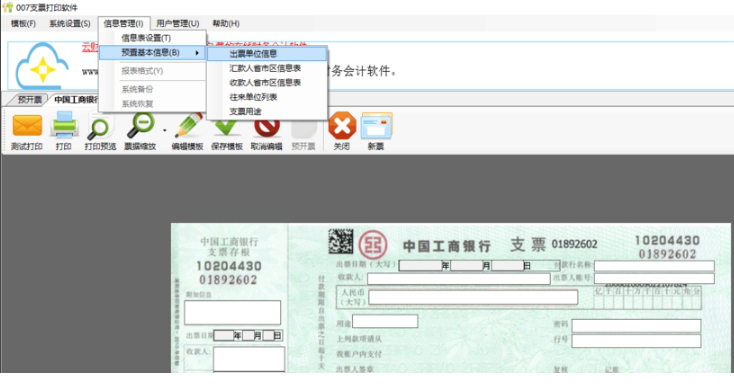Screen dimensions: 734x387
Task: Click the 行号 field
Action: [x=636, y=341]
